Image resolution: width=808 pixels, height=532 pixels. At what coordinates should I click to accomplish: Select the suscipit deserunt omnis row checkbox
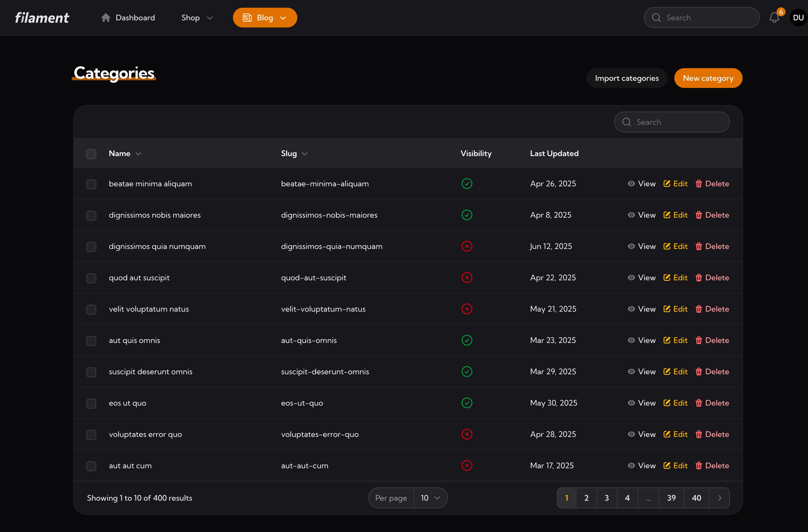(x=91, y=372)
